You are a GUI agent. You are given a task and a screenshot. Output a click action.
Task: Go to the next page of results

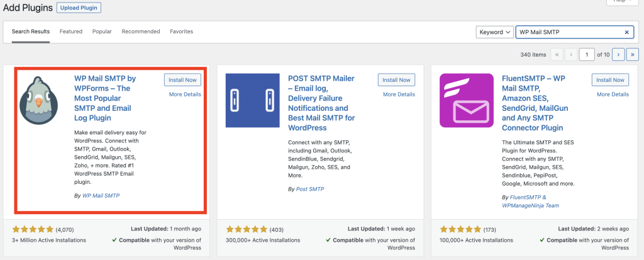click(619, 54)
